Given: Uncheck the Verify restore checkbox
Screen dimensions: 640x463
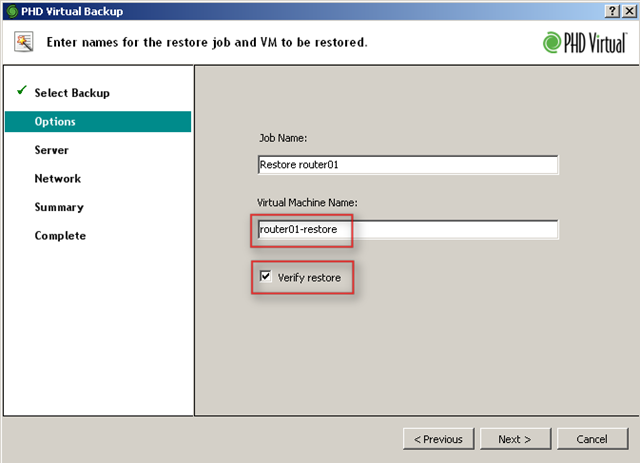Looking at the screenshot, I should 266,277.
